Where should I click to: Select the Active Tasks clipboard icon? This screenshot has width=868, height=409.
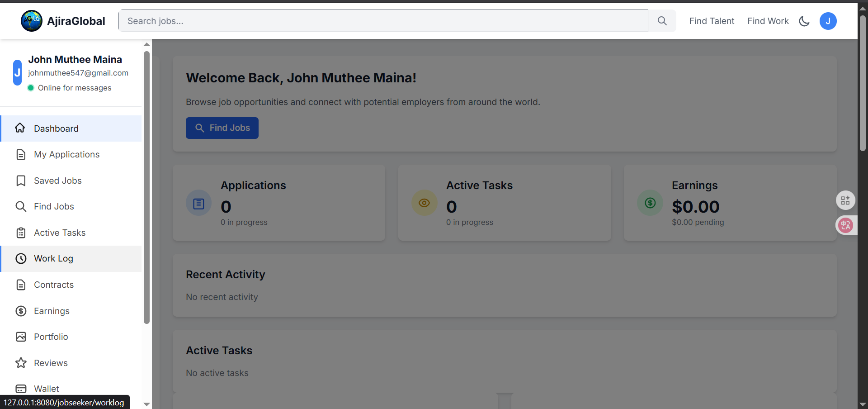coord(21,233)
